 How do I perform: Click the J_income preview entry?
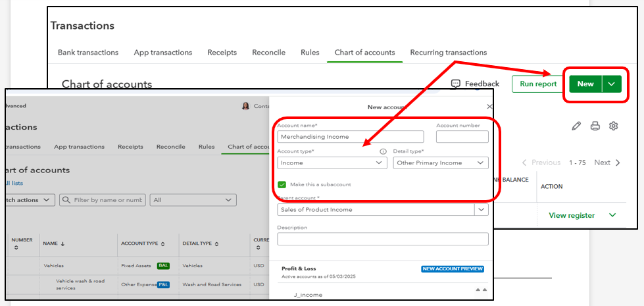pyautogui.click(x=308, y=295)
